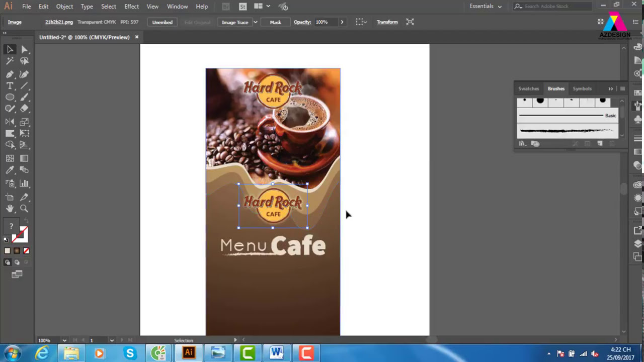Open the Arrange Documents dropdown
Viewport: 644px width, 362px height.
261,7
